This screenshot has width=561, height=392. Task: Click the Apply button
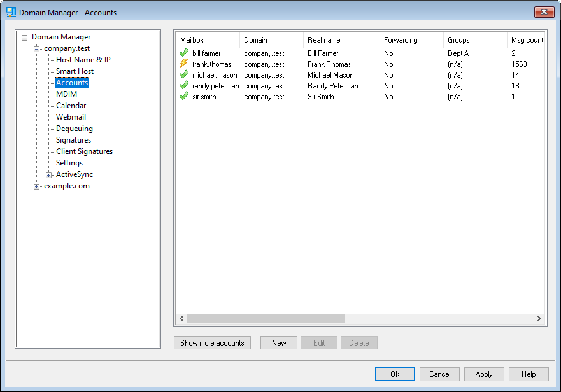(484, 374)
